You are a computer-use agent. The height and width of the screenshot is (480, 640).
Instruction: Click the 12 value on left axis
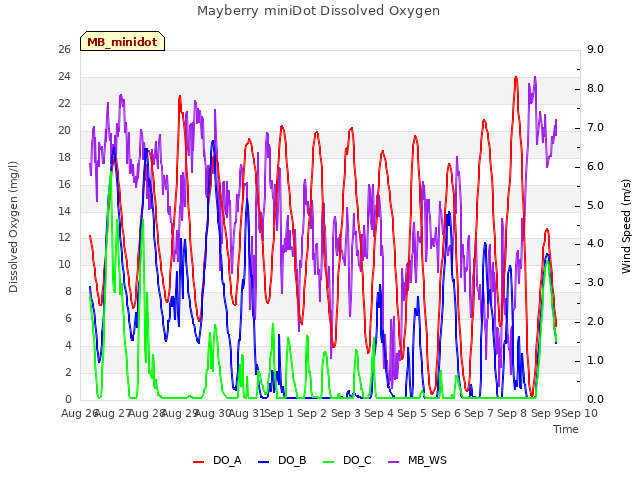pos(64,237)
